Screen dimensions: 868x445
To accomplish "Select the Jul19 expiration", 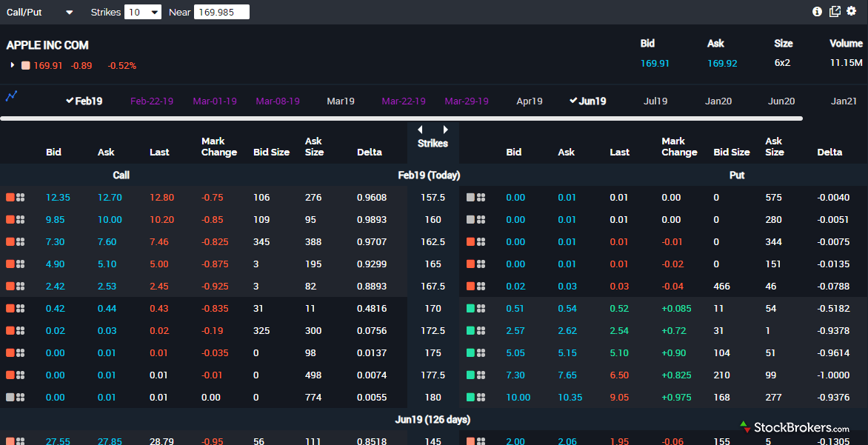I will click(655, 101).
